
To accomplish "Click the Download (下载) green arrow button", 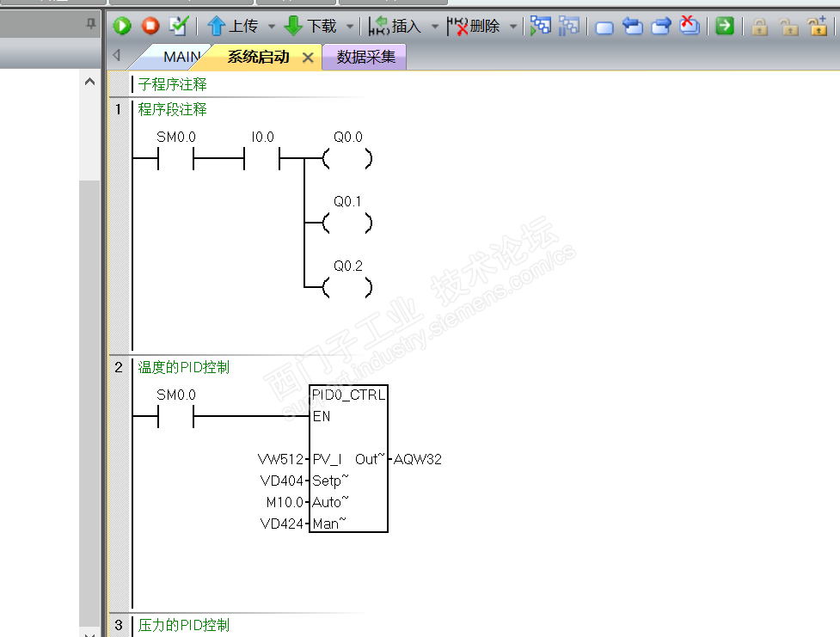I will click(x=310, y=26).
